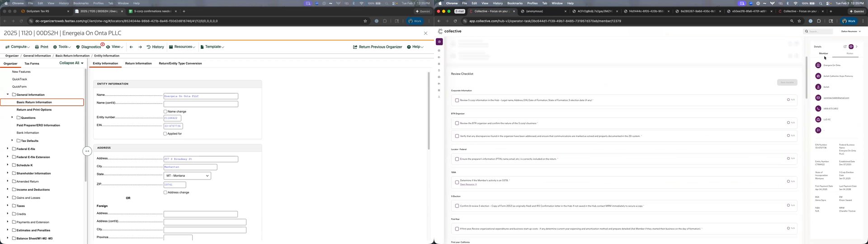Click the panel resize arrow handle
This screenshot has height=244, width=868.
coord(87,151)
